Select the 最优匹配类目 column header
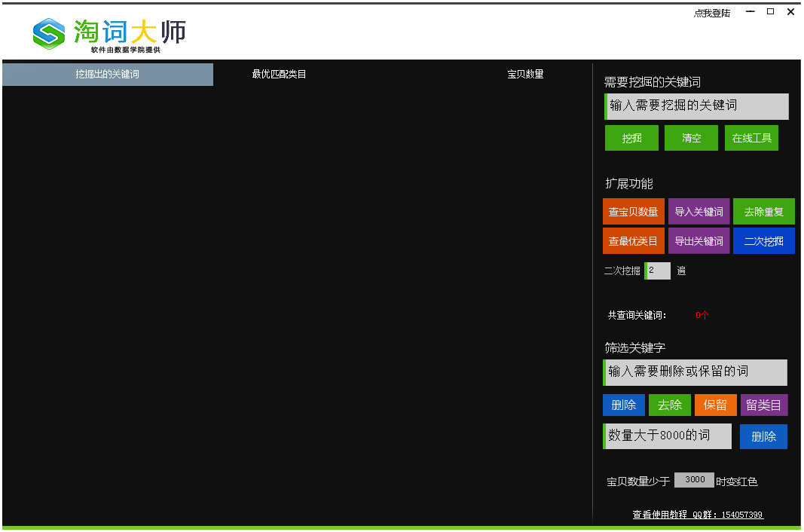This screenshot has height=532, width=804. (x=279, y=75)
